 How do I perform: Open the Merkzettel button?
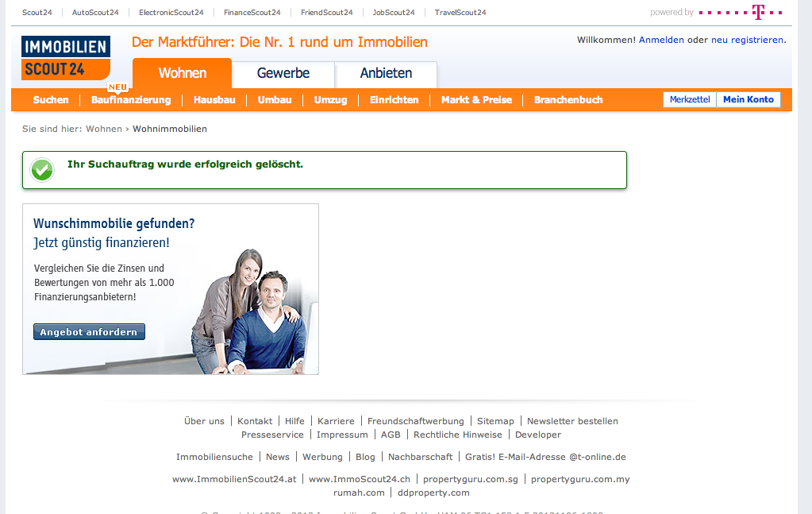pyautogui.click(x=690, y=99)
